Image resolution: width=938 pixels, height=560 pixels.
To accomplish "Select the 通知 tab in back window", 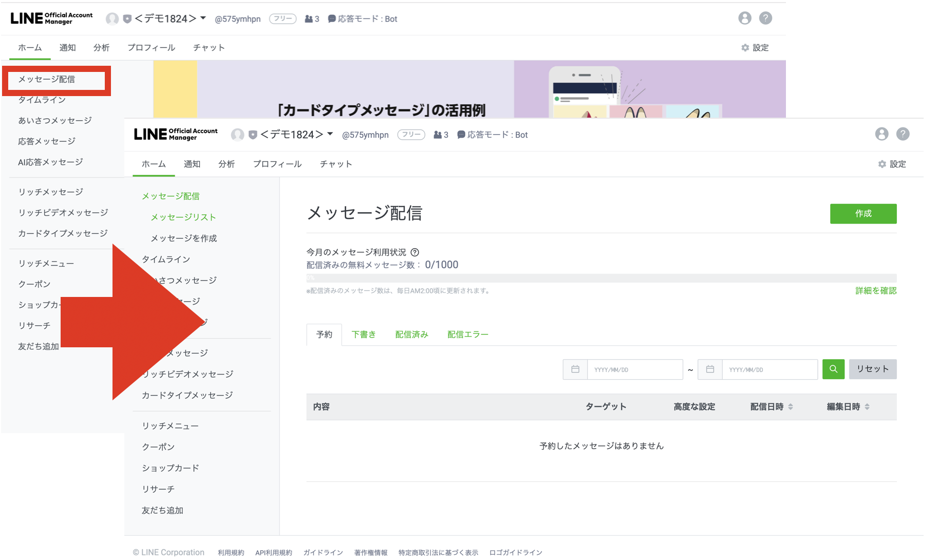I will coord(67,47).
